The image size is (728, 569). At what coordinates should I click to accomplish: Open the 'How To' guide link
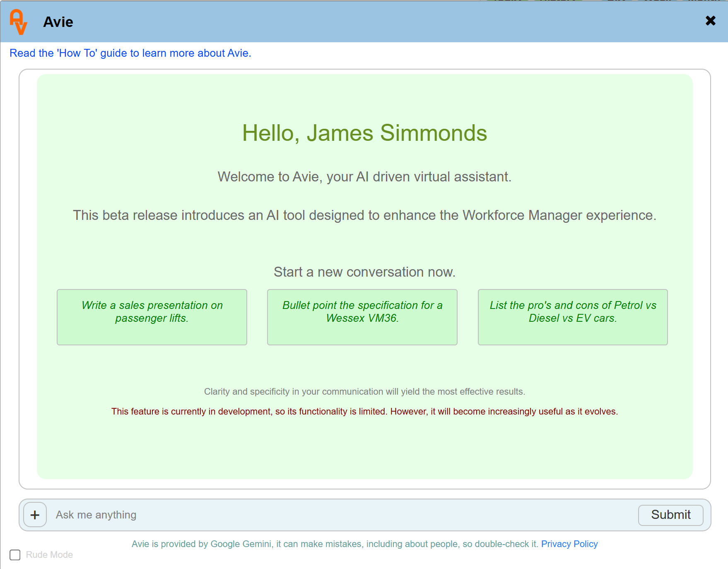click(x=130, y=53)
